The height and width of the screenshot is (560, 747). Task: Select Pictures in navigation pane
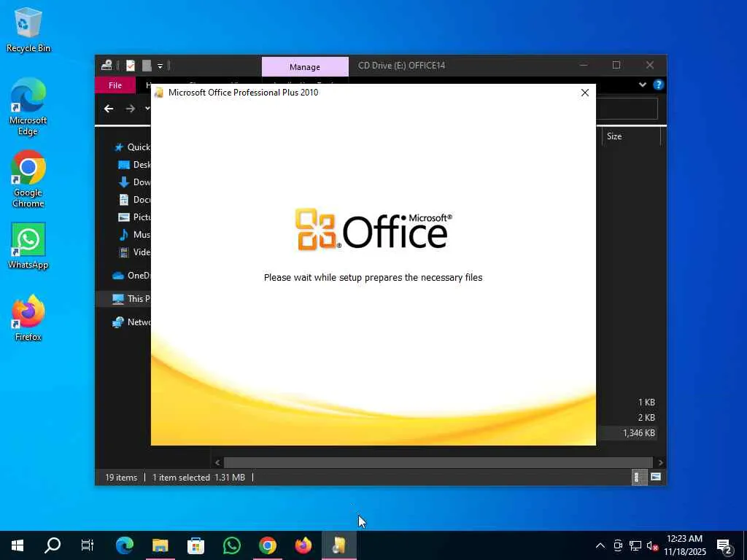pyautogui.click(x=134, y=217)
